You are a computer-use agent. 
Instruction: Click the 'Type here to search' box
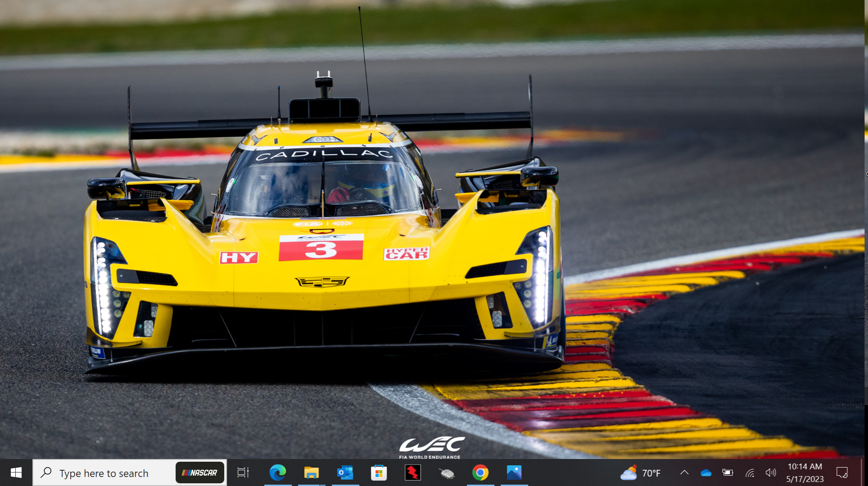click(x=104, y=473)
